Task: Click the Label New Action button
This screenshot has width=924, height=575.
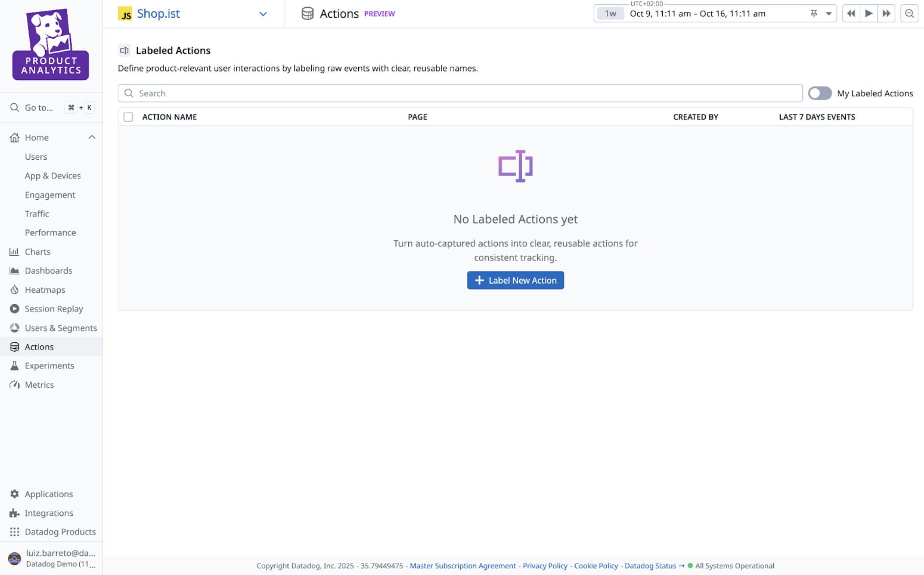Action: point(515,280)
